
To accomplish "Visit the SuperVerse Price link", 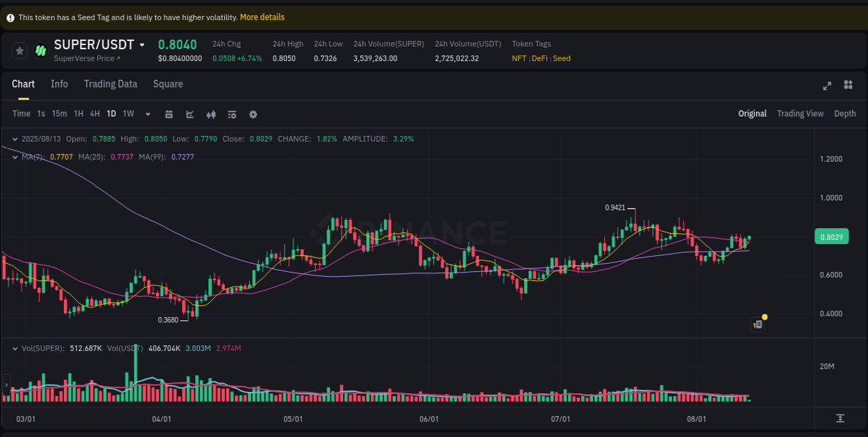I will 83,58.
